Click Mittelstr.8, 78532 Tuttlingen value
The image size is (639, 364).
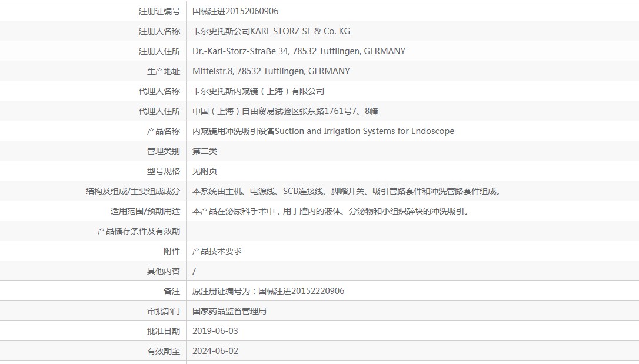(271, 71)
